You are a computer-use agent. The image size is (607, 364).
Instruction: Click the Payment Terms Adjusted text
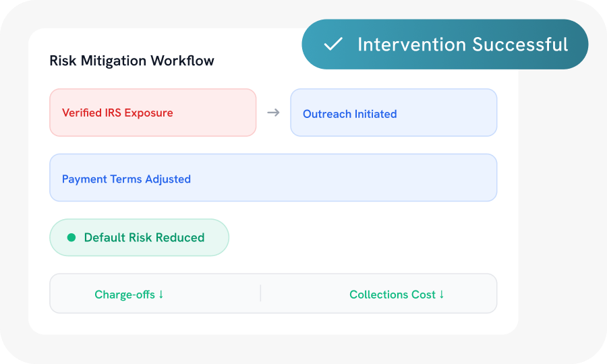[126, 179]
